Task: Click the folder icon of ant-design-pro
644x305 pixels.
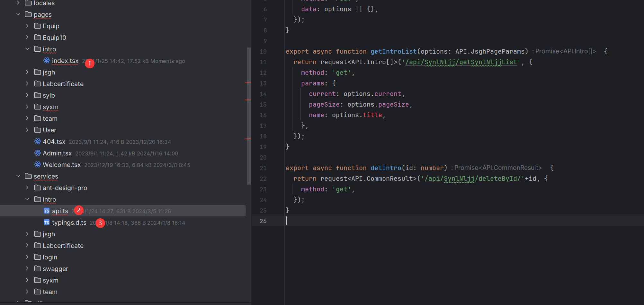Action: pyautogui.click(x=38, y=188)
